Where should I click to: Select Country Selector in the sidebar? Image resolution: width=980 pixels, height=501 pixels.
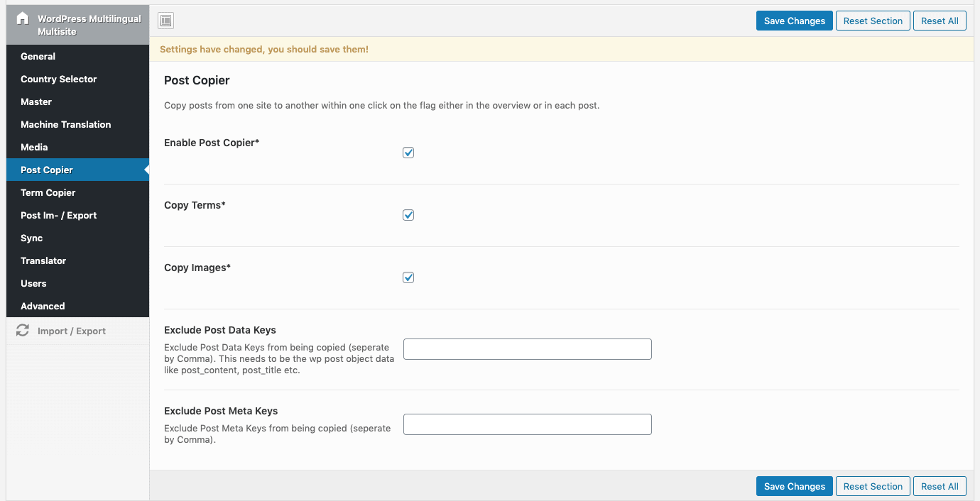click(58, 79)
